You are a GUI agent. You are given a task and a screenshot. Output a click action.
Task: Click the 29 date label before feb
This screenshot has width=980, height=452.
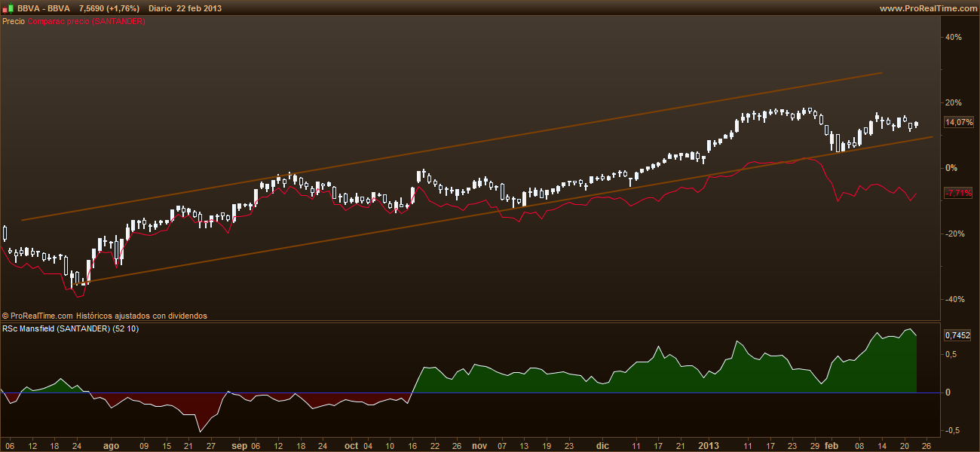pos(814,445)
